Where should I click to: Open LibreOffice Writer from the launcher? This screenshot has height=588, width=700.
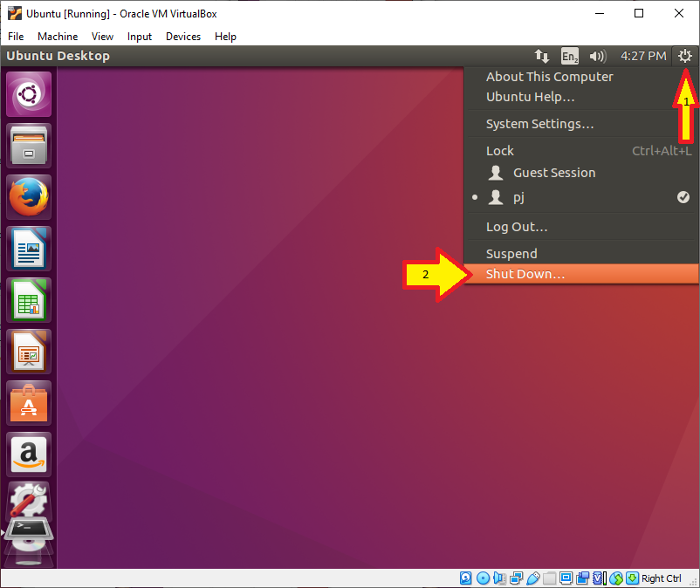(29, 249)
